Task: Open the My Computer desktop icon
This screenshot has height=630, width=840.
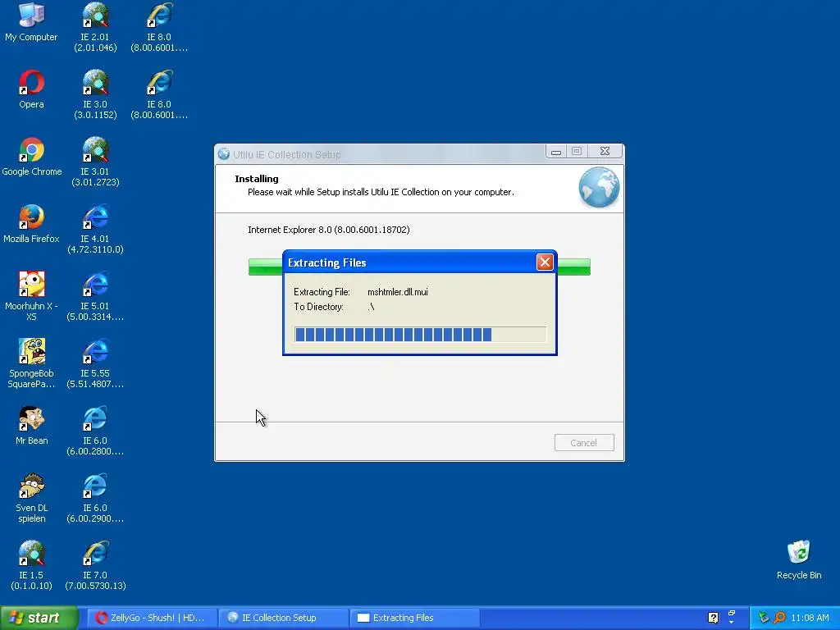Action: point(31,22)
